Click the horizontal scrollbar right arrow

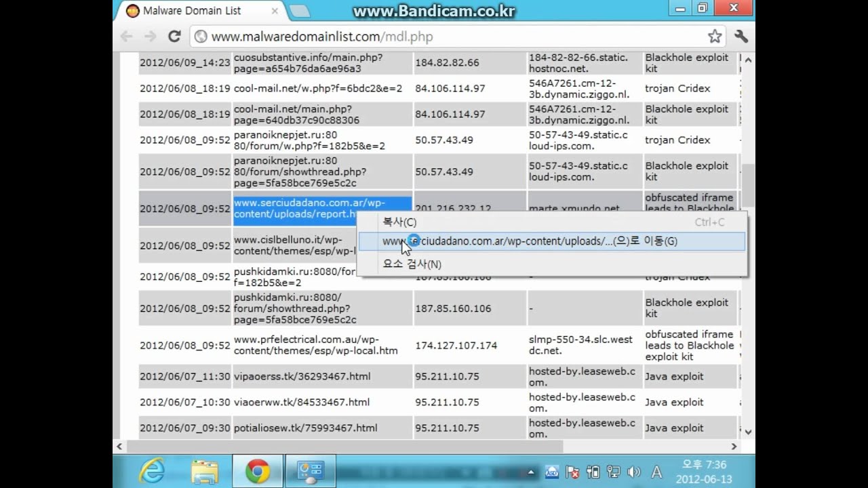[x=734, y=446]
